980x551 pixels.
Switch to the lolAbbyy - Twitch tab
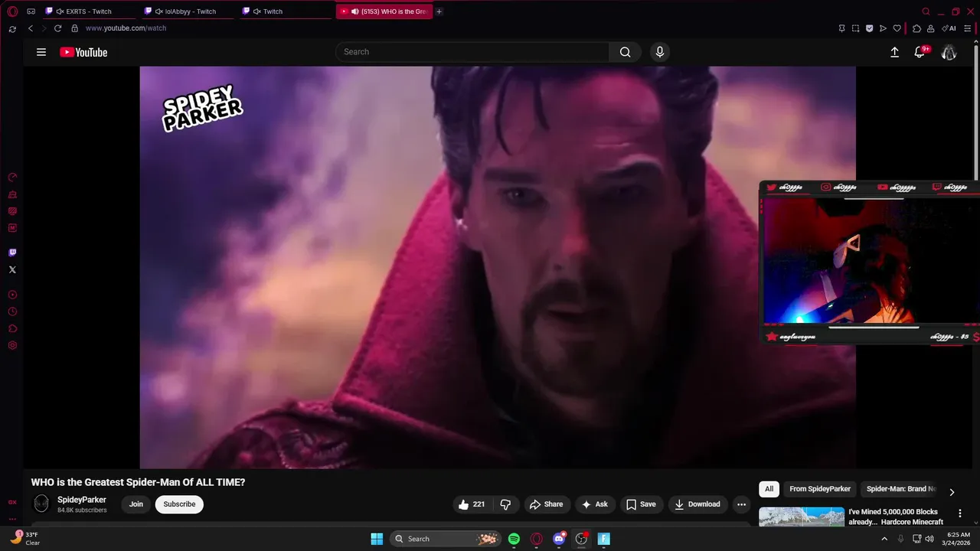pyautogui.click(x=187, y=11)
